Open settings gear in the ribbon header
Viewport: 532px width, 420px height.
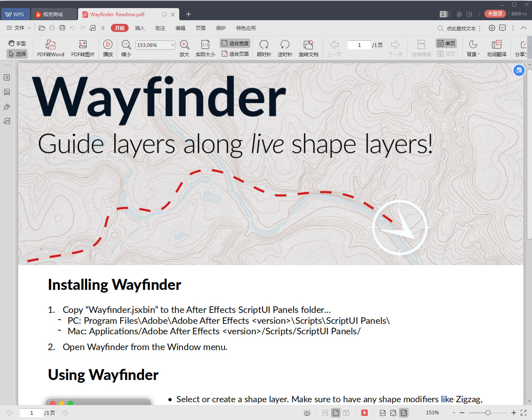[x=492, y=28]
